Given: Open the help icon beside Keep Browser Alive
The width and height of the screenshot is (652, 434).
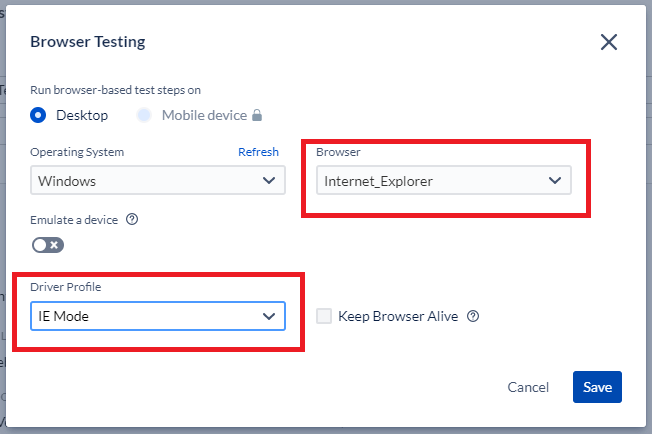Looking at the screenshot, I should (473, 316).
